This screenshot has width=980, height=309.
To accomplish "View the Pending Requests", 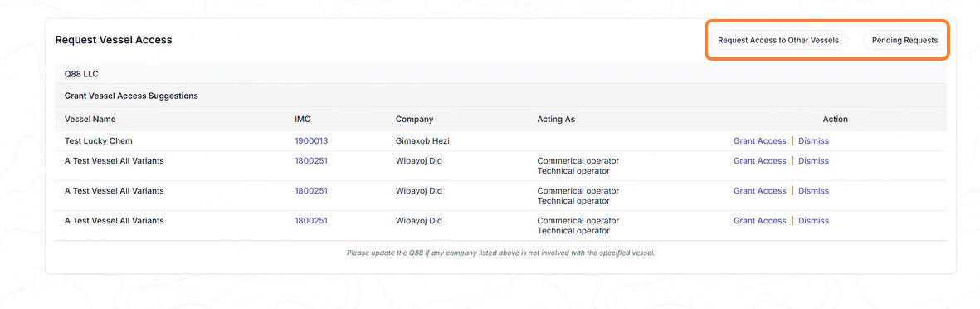I will click(x=904, y=40).
